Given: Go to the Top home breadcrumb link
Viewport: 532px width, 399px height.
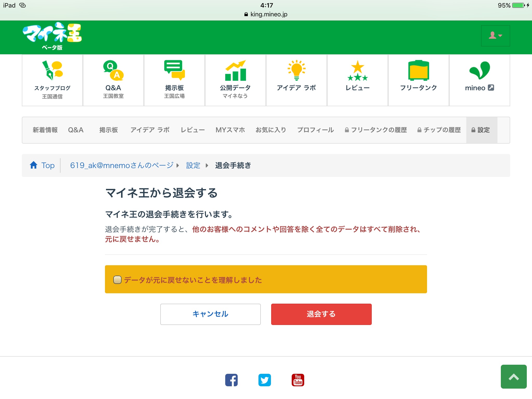Looking at the screenshot, I should coord(42,165).
